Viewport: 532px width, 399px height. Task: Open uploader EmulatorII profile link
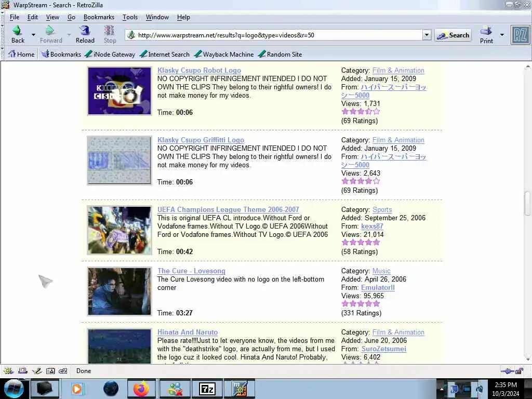(x=378, y=287)
